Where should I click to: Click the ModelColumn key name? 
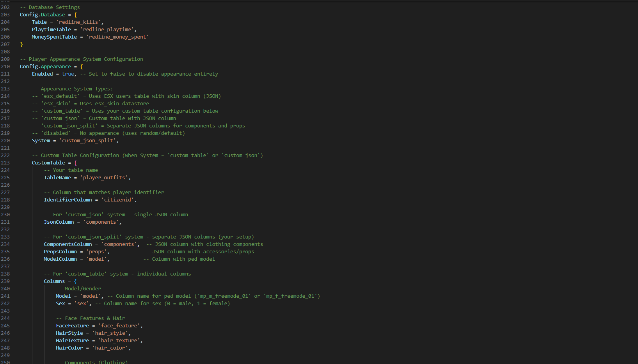click(60, 259)
